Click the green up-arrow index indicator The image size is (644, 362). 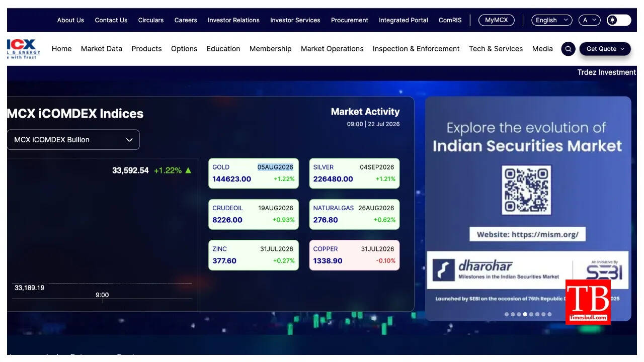pyautogui.click(x=188, y=170)
